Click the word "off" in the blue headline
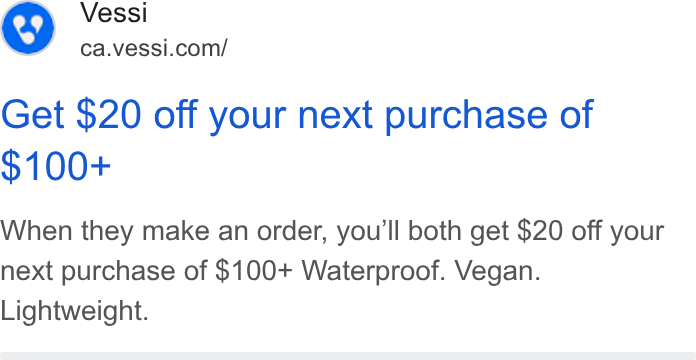This screenshot has height=360, width=696. pyautogui.click(x=175, y=114)
